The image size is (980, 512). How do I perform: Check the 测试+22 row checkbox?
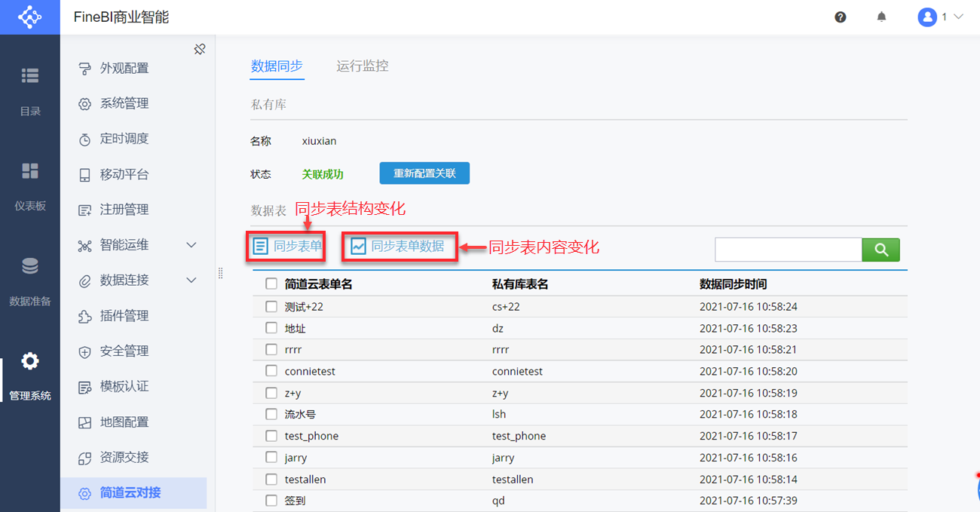pos(271,307)
